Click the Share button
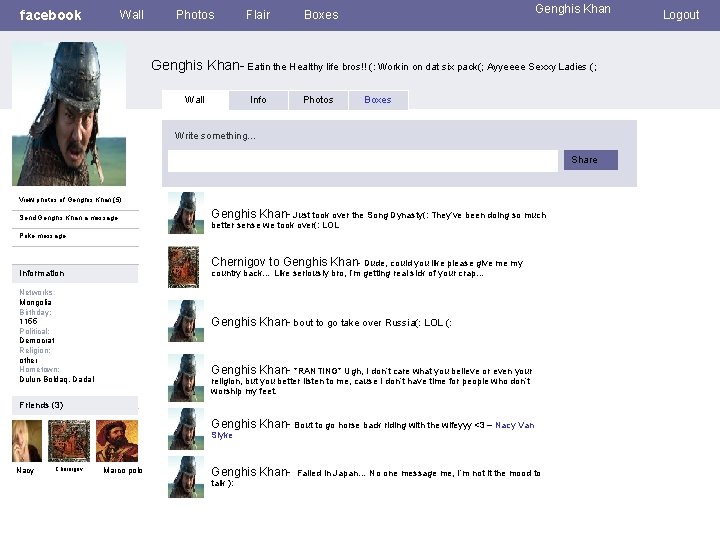Screen dimensions: 720x540 coord(591,160)
